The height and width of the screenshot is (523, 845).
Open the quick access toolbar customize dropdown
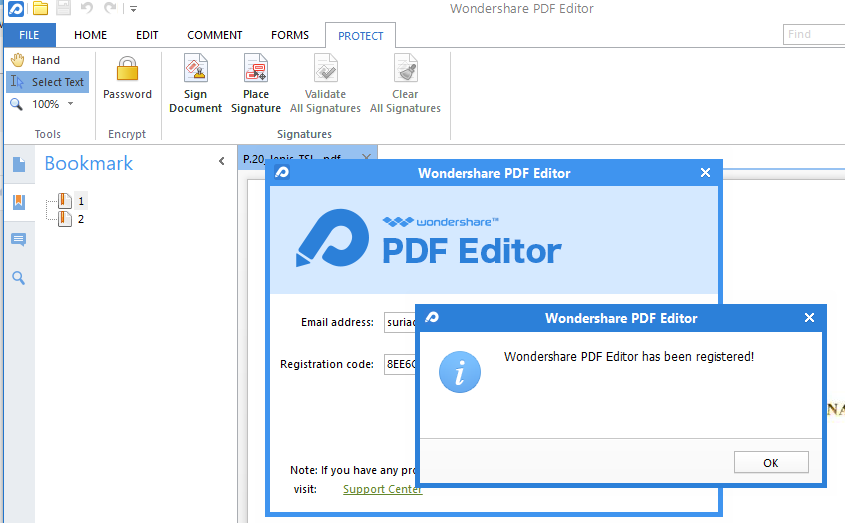tap(133, 9)
